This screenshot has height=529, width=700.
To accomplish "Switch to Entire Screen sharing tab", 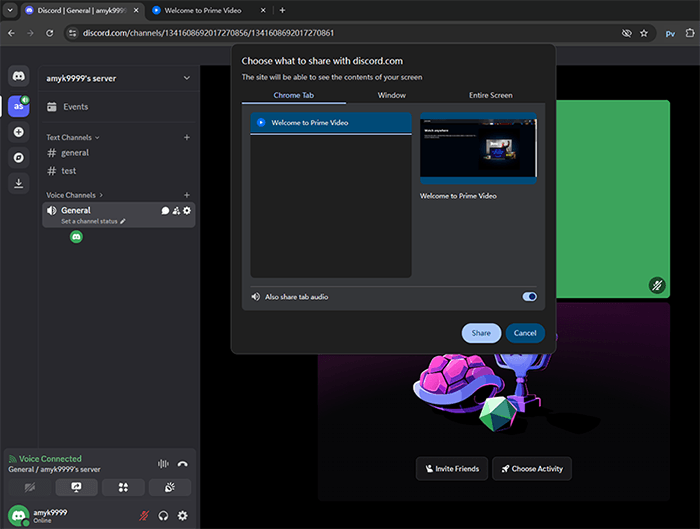I will [x=491, y=95].
